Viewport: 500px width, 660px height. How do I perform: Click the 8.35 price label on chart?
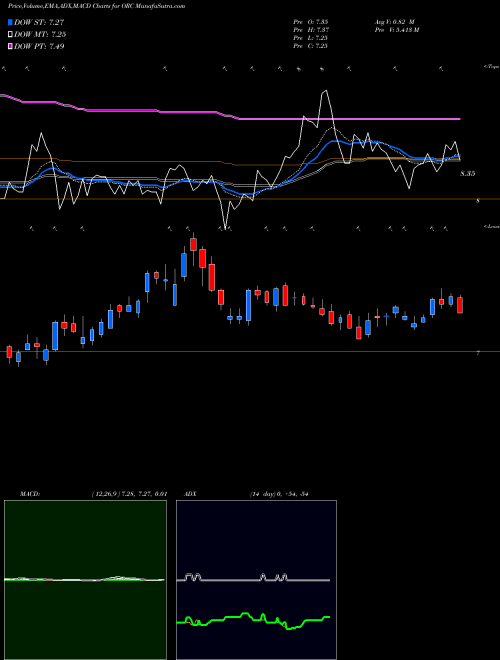(x=468, y=173)
